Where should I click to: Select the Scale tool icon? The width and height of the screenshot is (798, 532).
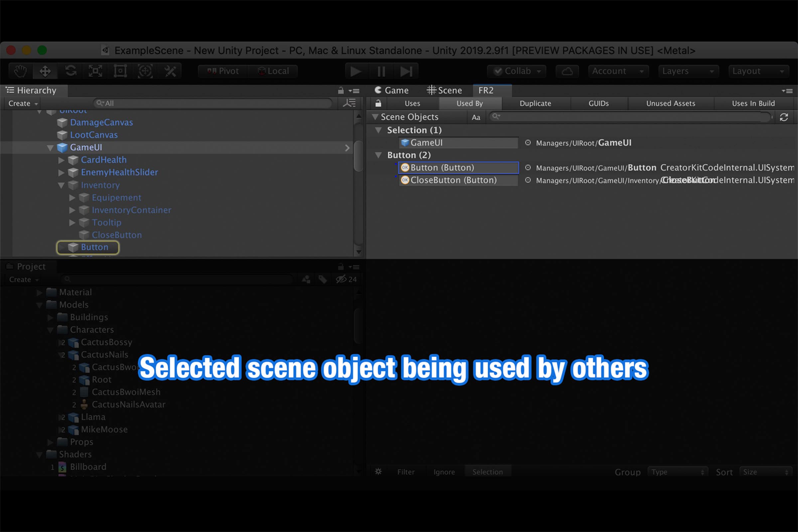coord(95,71)
